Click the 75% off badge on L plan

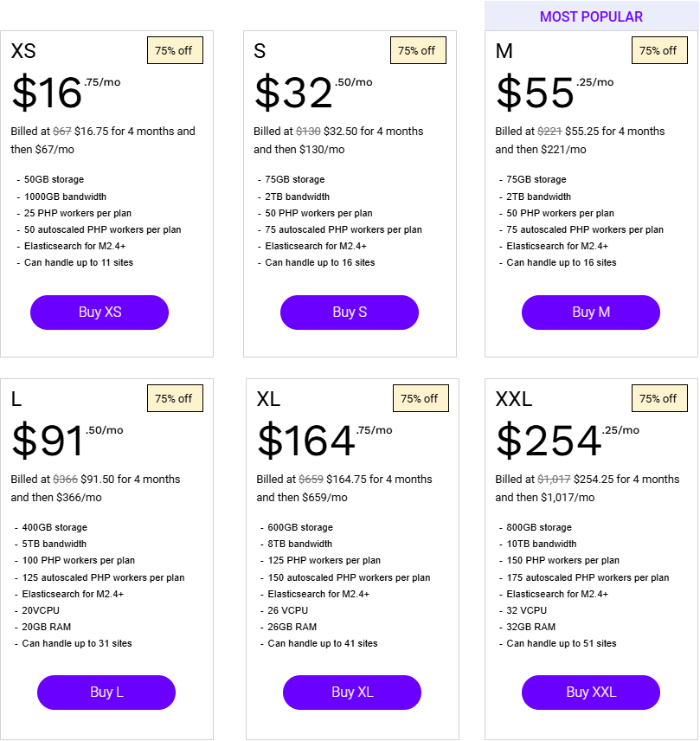point(175,399)
